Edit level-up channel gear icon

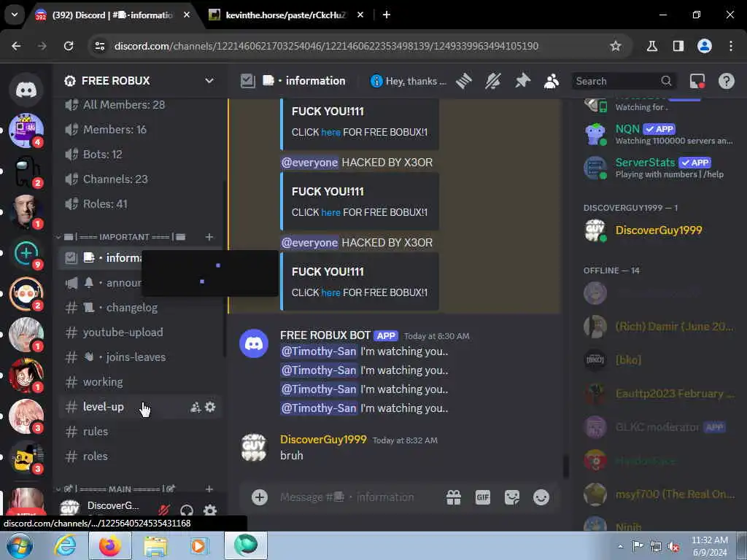click(210, 407)
